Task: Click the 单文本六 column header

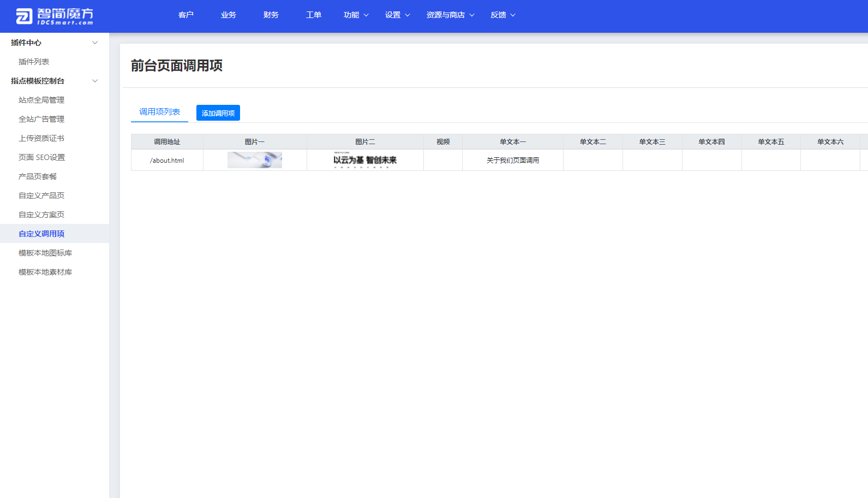Action: tap(830, 142)
